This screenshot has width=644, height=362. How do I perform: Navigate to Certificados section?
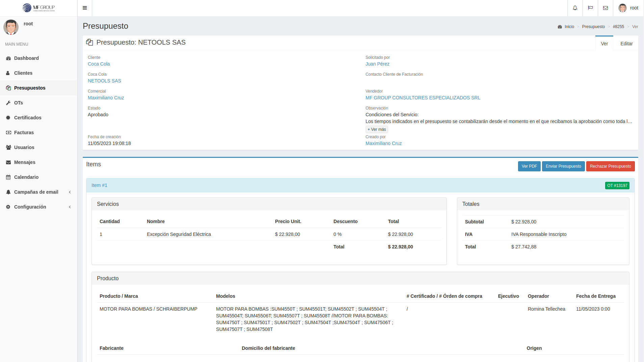[28, 118]
